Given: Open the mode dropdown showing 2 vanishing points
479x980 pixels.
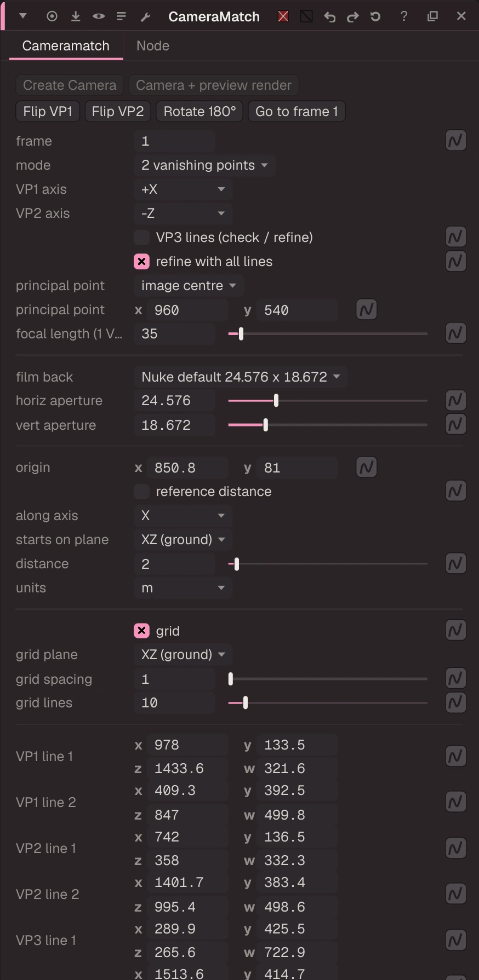Looking at the screenshot, I should point(204,165).
